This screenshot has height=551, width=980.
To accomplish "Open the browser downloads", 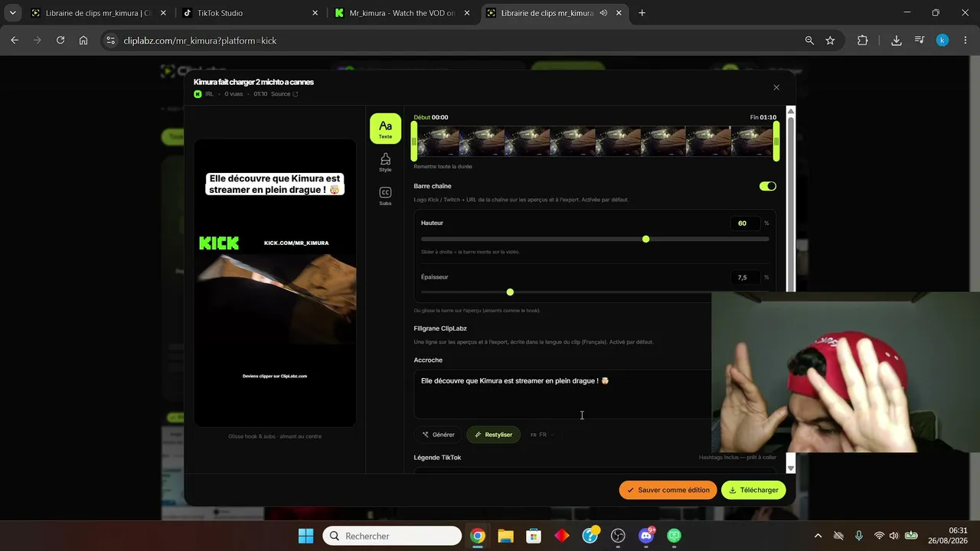I will pos(897,41).
